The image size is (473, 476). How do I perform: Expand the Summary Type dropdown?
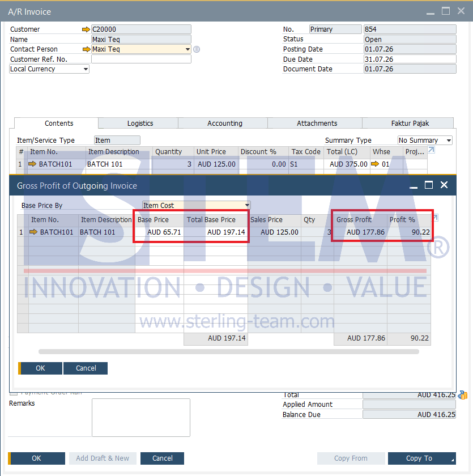click(x=449, y=141)
